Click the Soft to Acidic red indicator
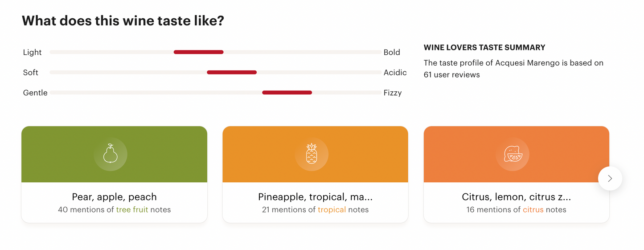Screen dimensions: 644x250 tap(232, 72)
